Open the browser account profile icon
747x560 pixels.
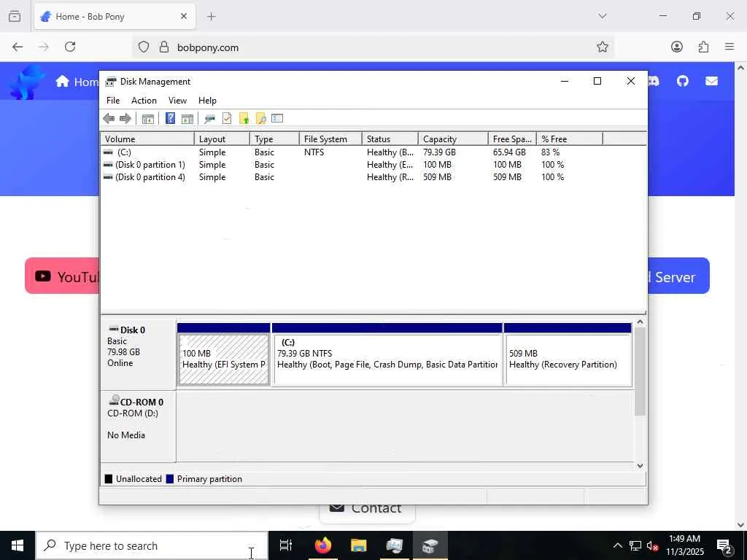pos(676,47)
